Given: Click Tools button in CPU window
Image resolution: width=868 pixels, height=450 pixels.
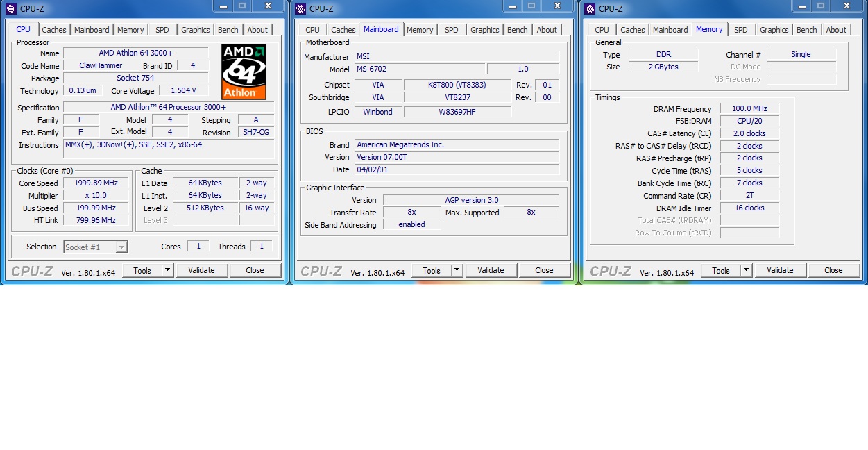Looking at the screenshot, I should tap(142, 270).
